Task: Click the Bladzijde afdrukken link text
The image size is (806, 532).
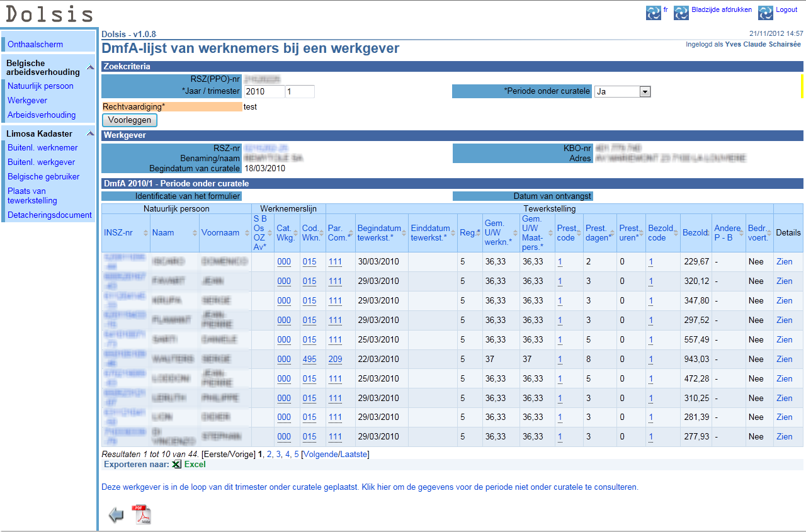Action: tap(722, 9)
